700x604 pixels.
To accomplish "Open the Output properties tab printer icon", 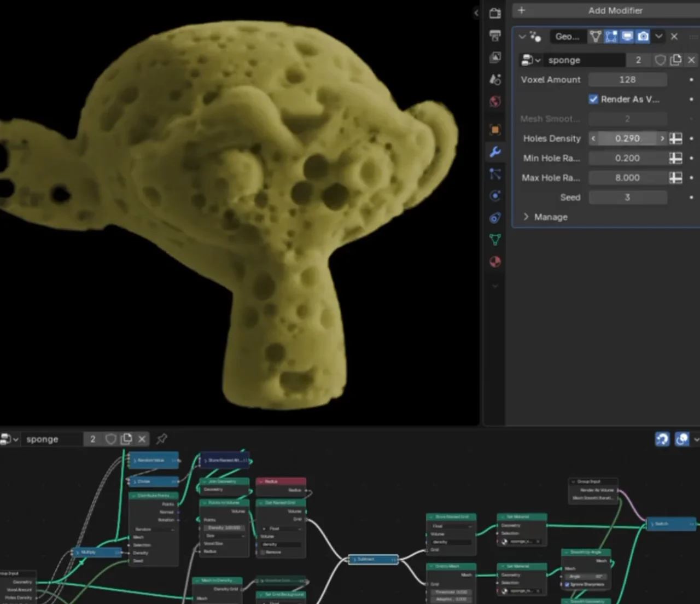I will click(x=495, y=36).
